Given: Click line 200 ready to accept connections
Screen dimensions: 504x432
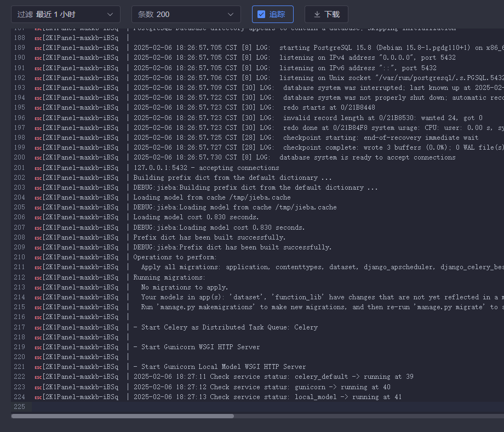Looking at the screenshot, I should pyautogui.click(x=294, y=158).
